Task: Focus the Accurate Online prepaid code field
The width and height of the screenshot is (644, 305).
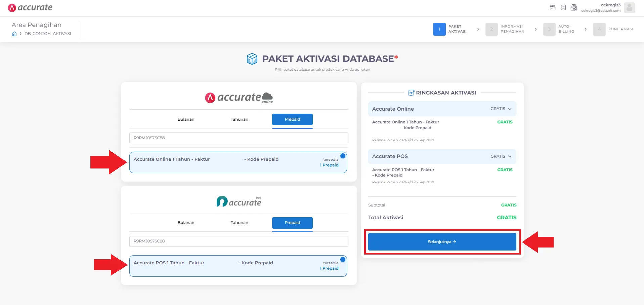Action: pyautogui.click(x=239, y=138)
